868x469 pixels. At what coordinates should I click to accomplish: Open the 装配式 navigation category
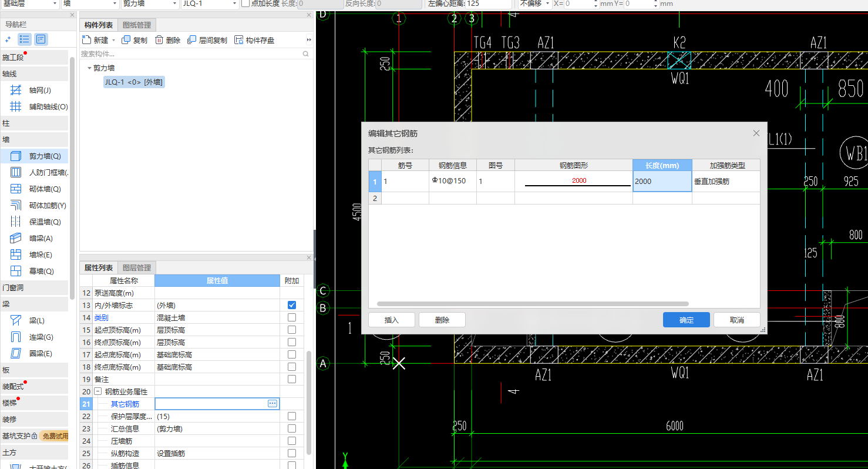(x=34, y=387)
